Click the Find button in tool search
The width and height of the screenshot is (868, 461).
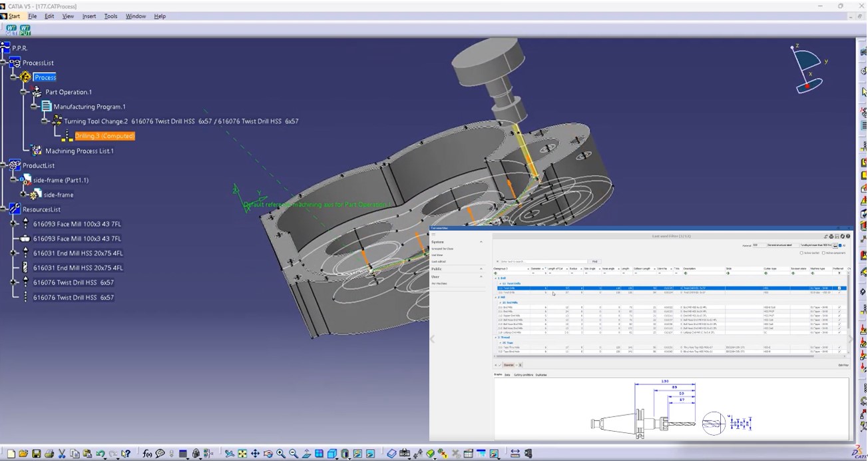595,262
